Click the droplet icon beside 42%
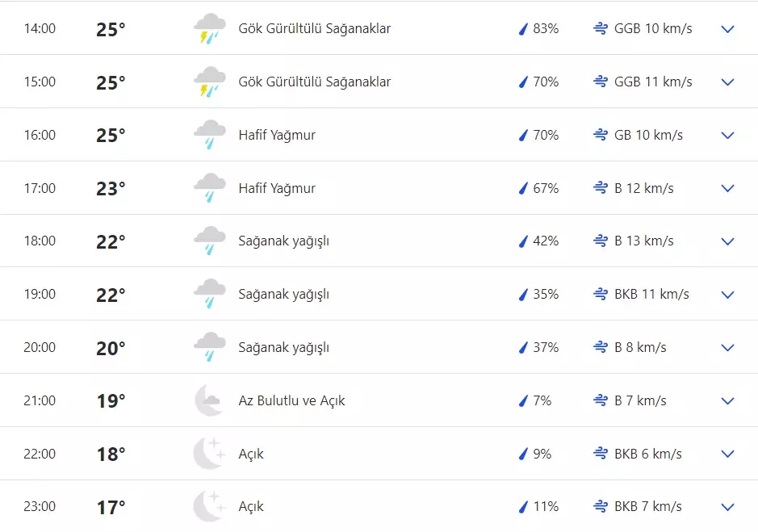The width and height of the screenshot is (758, 532). click(x=523, y=240)
